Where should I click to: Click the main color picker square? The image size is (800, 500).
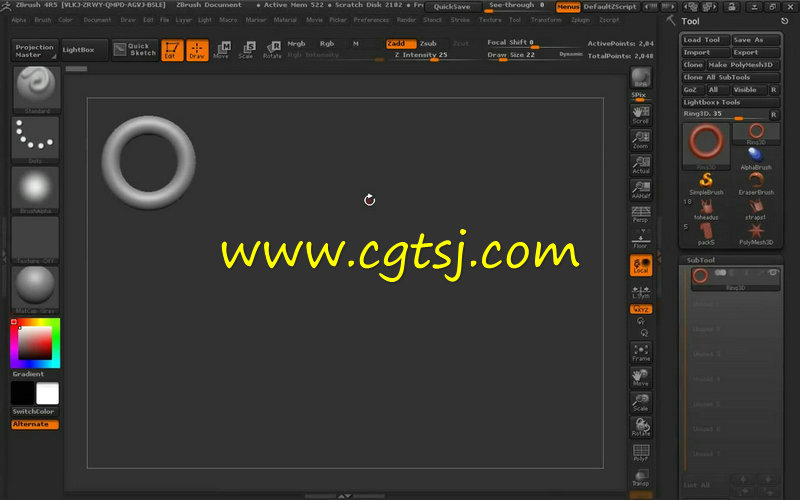coord(35,343)
